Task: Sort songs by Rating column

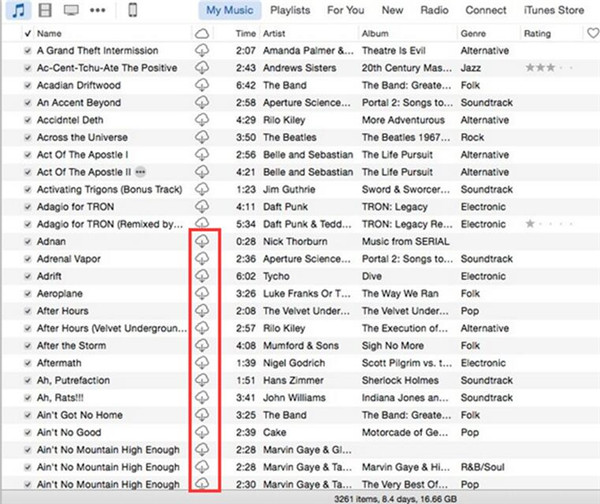Action: [537, 34]
